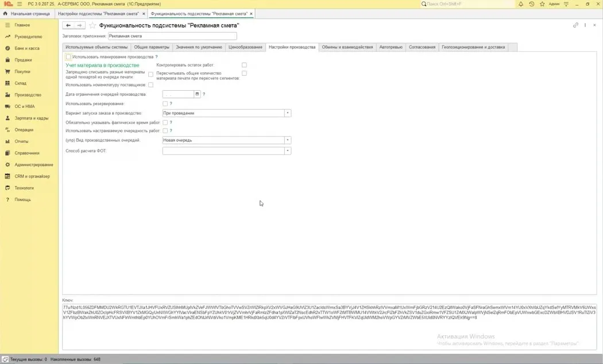The height and width of the screenshot is (364, 603).
Task: Open Обмены и взаимодействия tab
Action: coord(347,47)
